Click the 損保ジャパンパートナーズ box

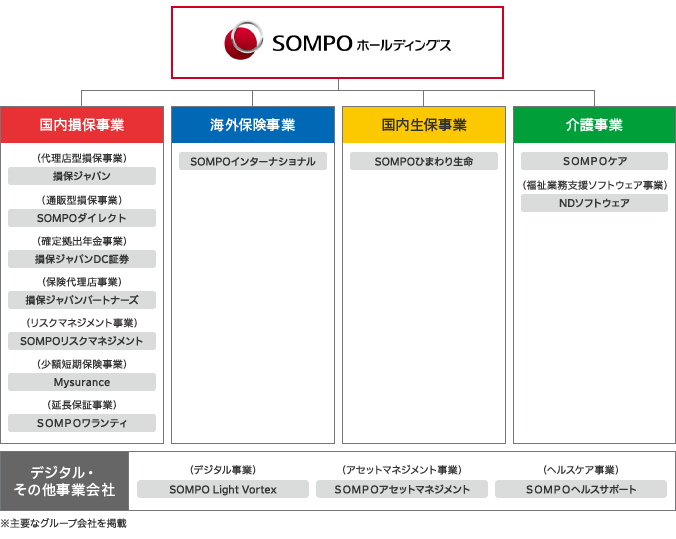click(x=82, y=300)
